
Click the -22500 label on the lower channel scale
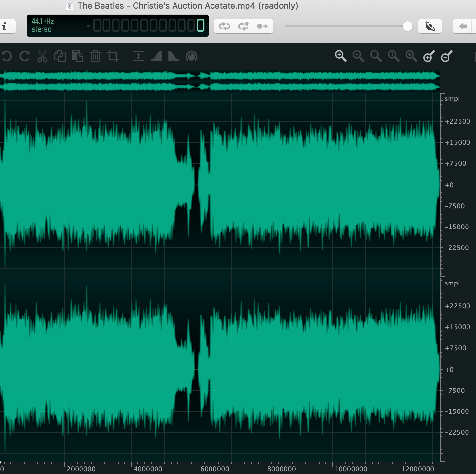click(457, 432)
